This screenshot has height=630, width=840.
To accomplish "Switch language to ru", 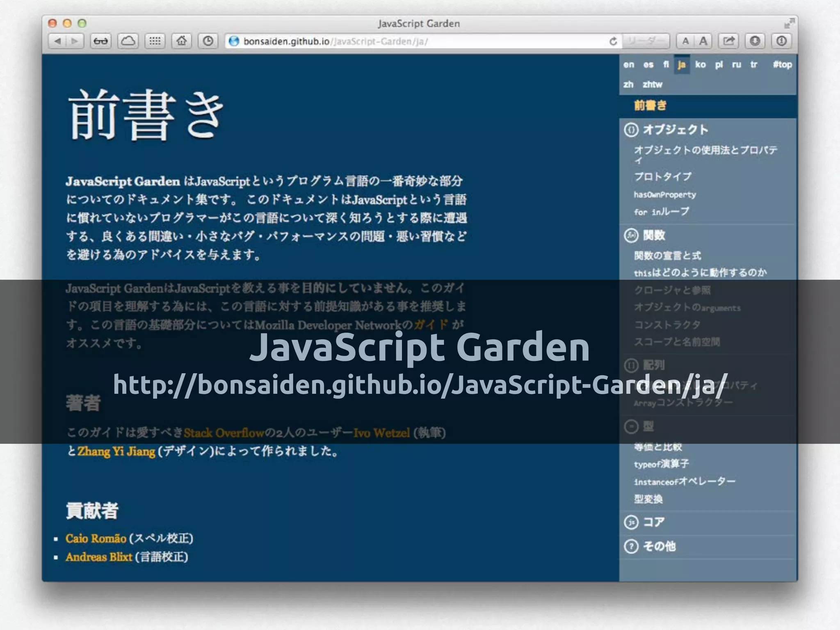I will tap(737, 64).
